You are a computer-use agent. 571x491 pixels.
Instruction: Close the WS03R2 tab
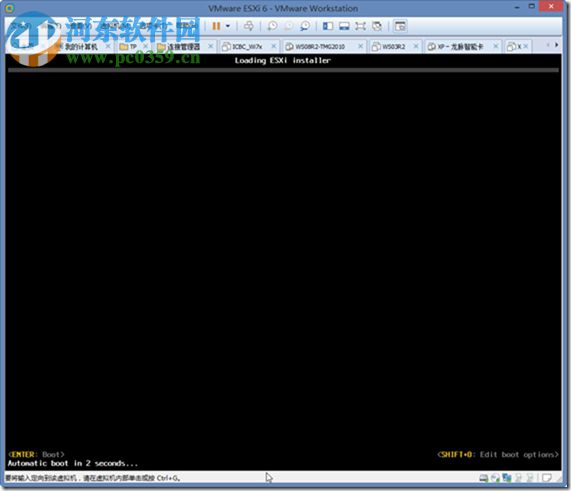click(x=416, y=46)
